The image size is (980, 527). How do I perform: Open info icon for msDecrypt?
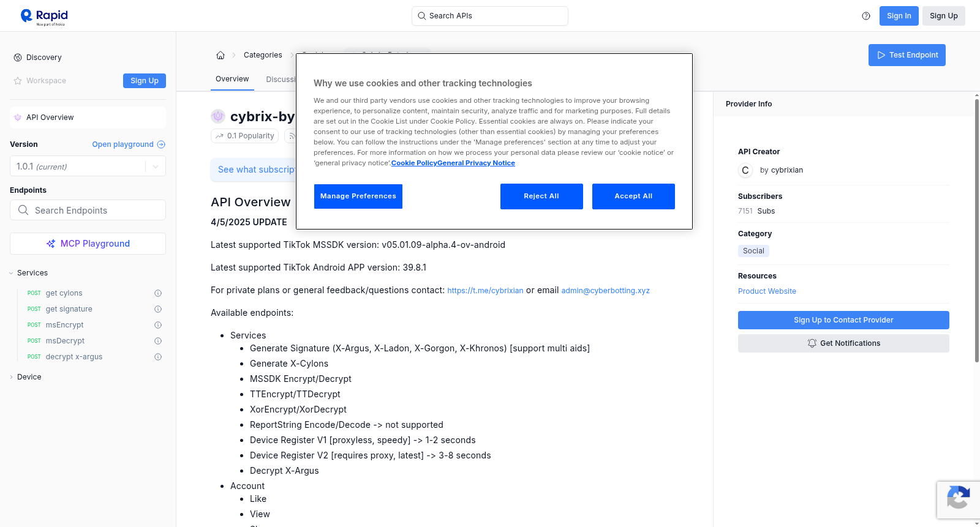tap(158, 341)
